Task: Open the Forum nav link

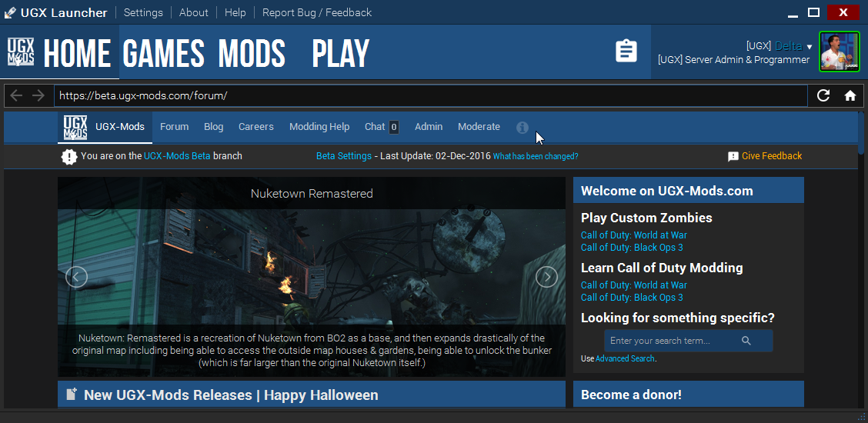Action: (175, 127)
